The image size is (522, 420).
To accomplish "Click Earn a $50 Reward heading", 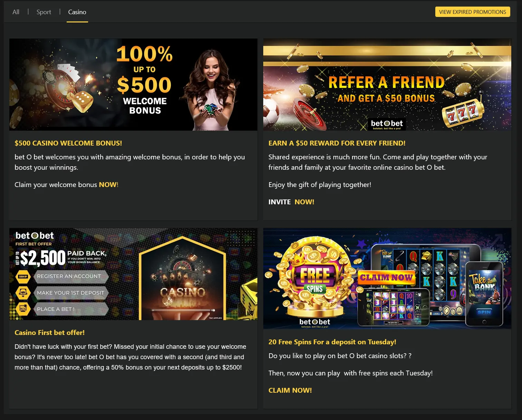I will [x=337, y=143].
